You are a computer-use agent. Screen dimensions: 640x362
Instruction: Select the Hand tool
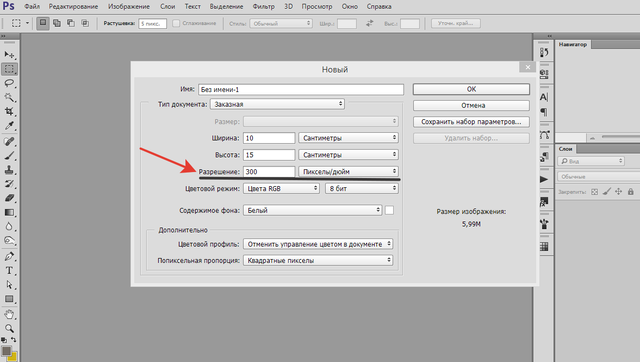9,314
